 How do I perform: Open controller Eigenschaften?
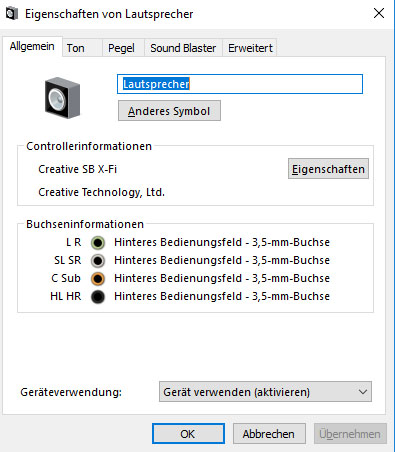(328, 169)
